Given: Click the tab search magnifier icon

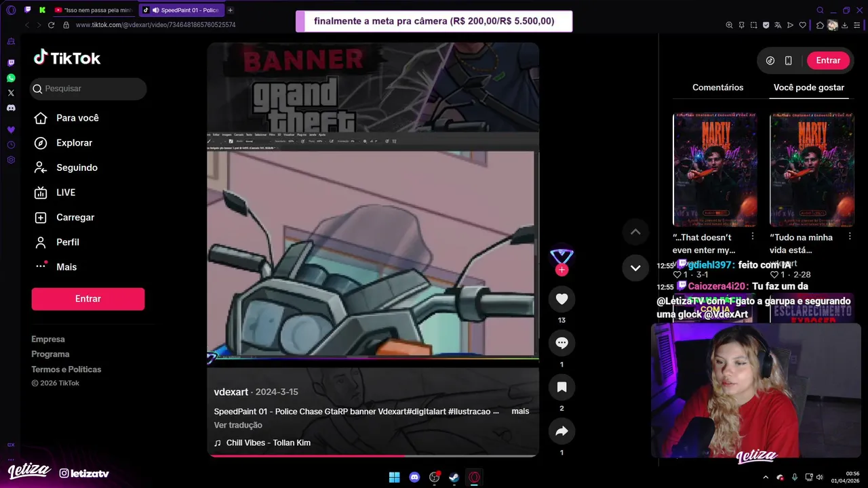Looking at the screenshot, I should (820, 10).
